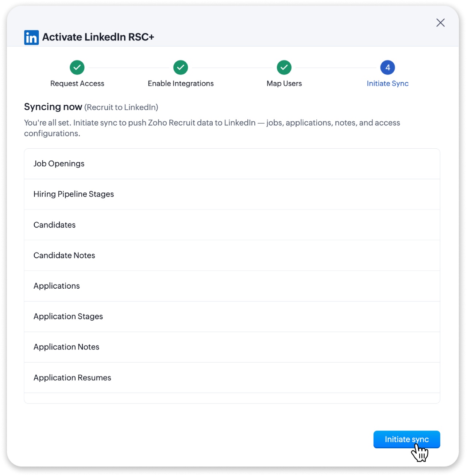
Task: Click the LinkedIn logo icon
Action: [x=31, y=38]
